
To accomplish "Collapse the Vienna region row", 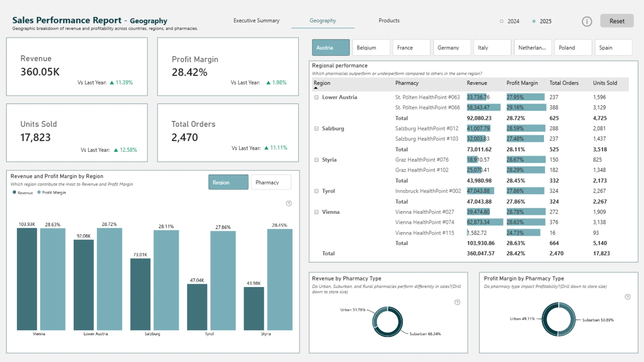I will tap(316, 212).
